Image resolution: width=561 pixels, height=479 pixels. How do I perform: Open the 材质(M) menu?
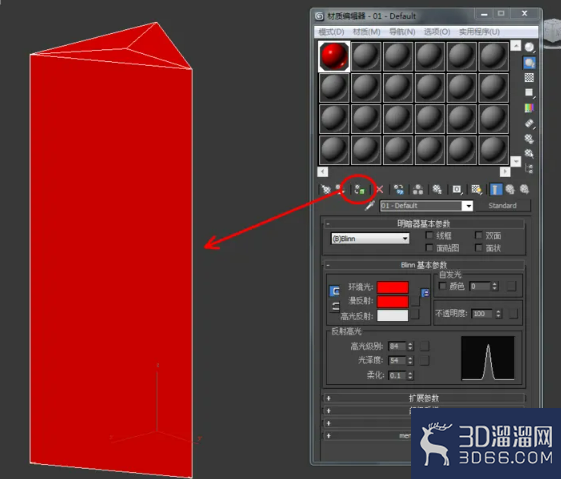366,32
